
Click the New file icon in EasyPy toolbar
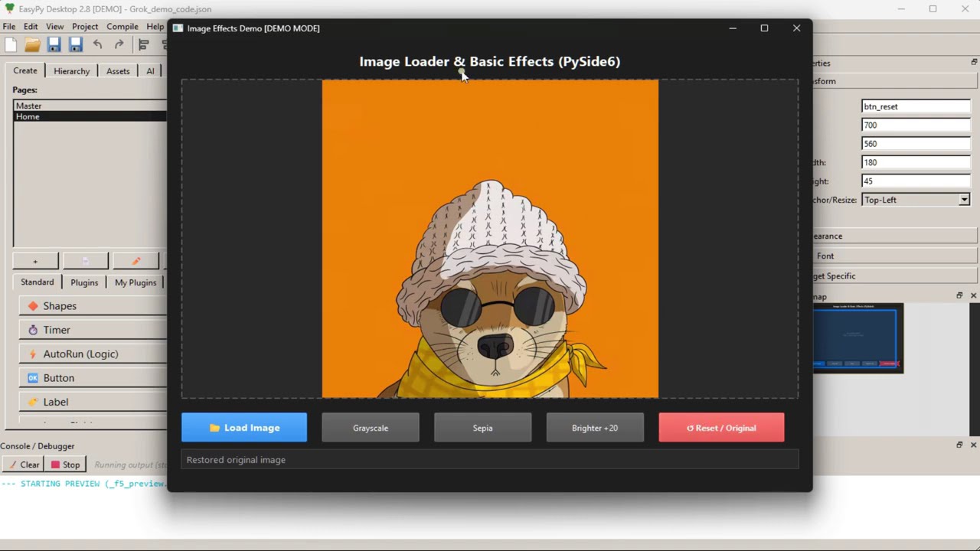pos(11,45)
